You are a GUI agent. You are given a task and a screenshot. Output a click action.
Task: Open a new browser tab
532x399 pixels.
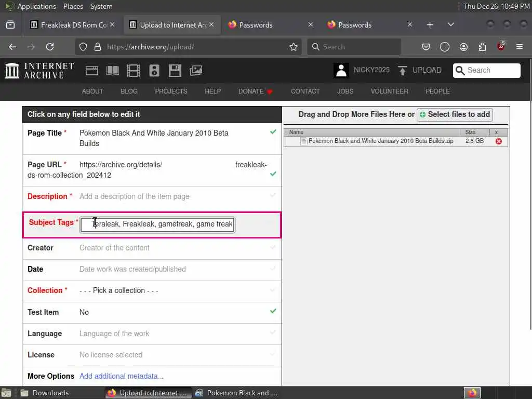[x=430, y=25]
